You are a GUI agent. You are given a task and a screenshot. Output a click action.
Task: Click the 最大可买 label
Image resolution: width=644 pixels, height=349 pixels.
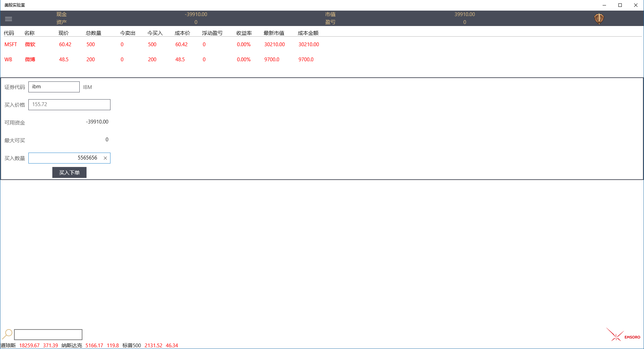pos(15,141)
